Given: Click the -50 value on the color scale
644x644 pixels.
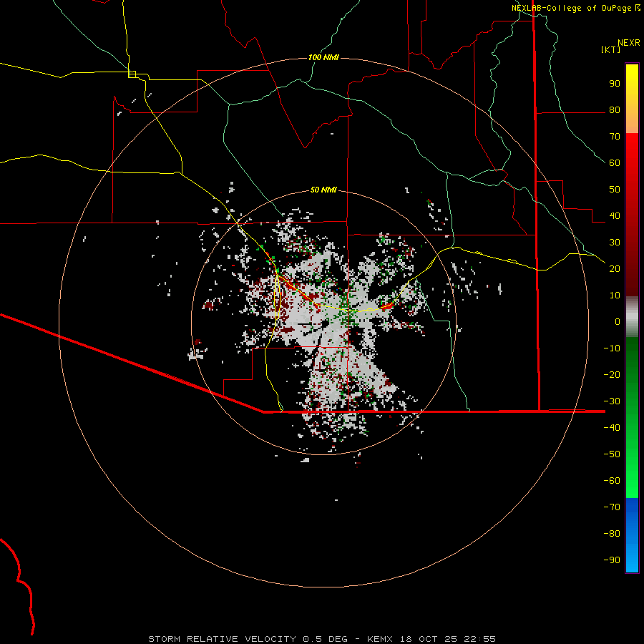Looking at the screenshot, I should [612, 454].
